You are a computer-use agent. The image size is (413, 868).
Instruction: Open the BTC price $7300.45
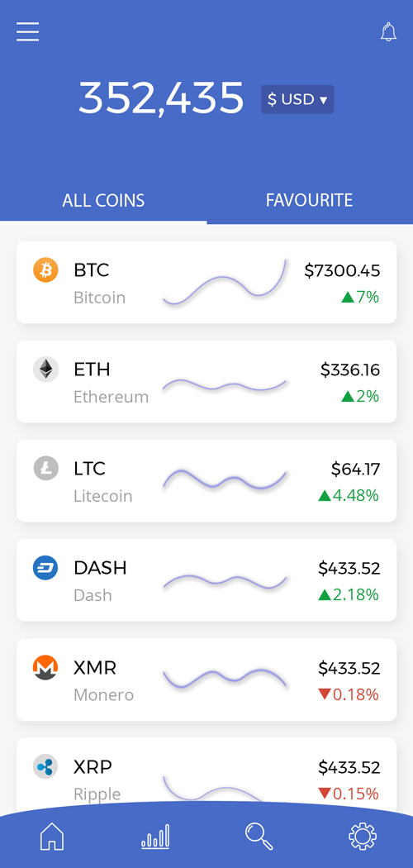pos(342,270)
